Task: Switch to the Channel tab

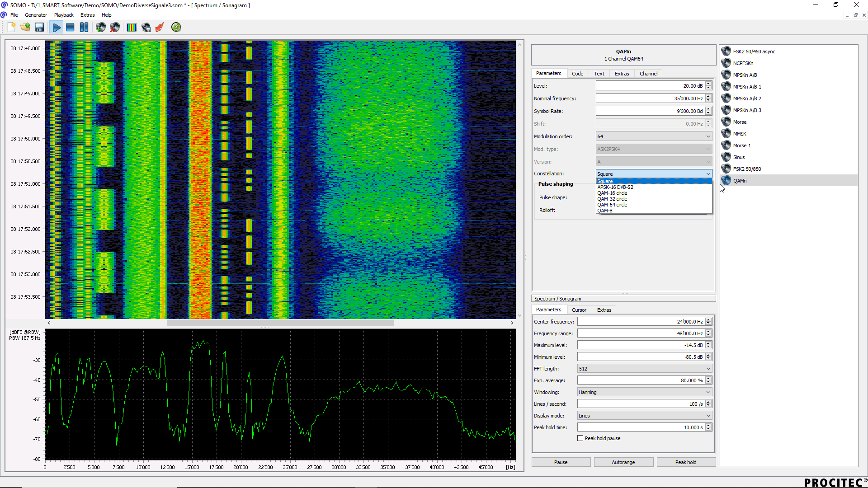Action: 648,74
